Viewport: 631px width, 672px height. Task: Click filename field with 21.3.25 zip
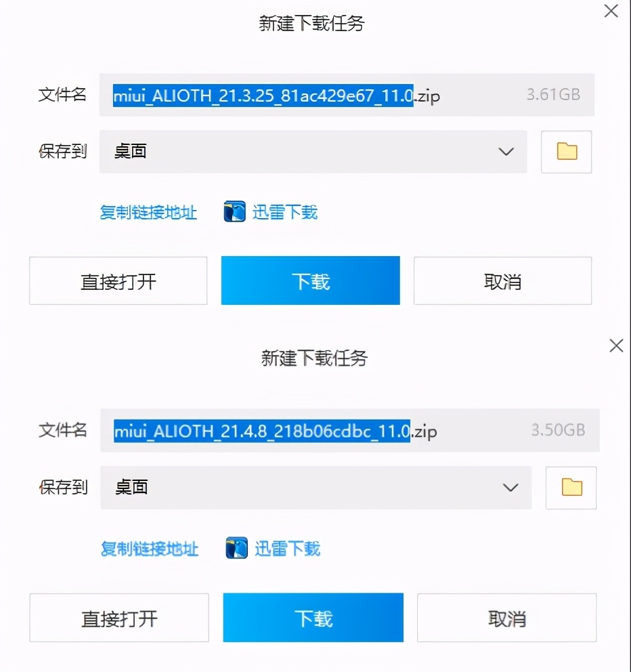[x=347, y=95]
